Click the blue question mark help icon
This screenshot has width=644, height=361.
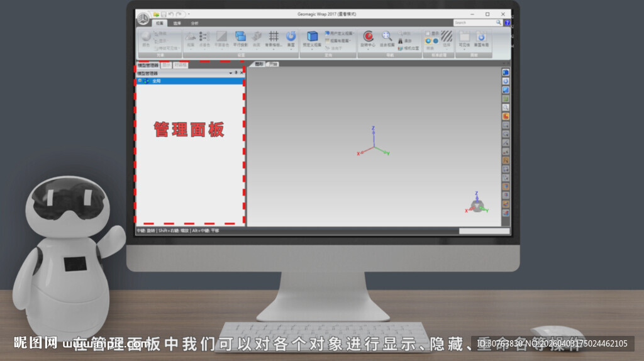pos(508,23)
